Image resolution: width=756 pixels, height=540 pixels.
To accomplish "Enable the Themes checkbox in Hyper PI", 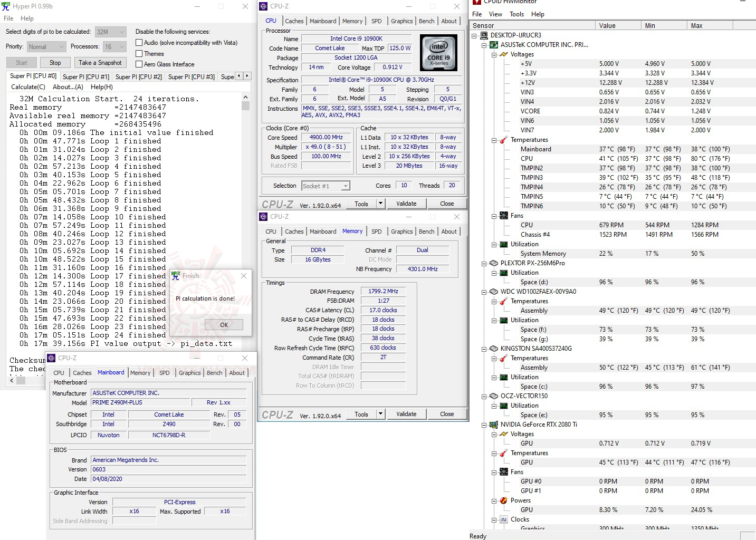I will coord(139,53).
